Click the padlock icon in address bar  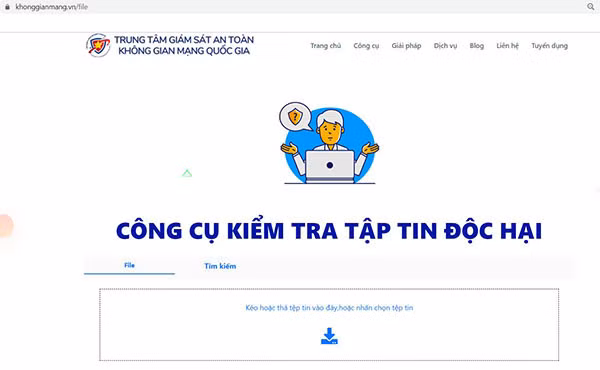tap(7, 7)
